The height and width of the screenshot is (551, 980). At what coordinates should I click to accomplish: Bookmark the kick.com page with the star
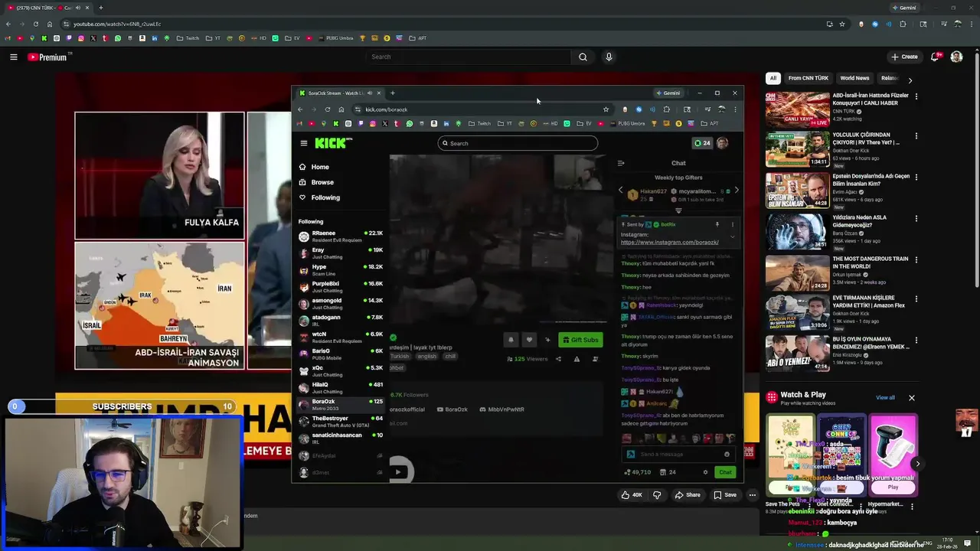pyautogui.click(x=606, y=109)
